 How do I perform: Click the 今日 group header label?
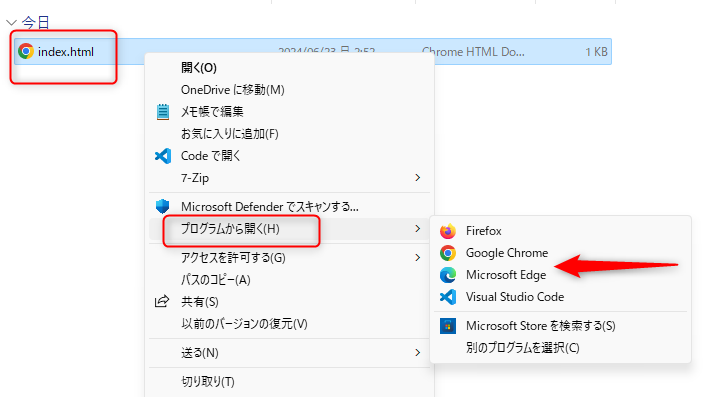pyautogui.click(x=35, y=22)
